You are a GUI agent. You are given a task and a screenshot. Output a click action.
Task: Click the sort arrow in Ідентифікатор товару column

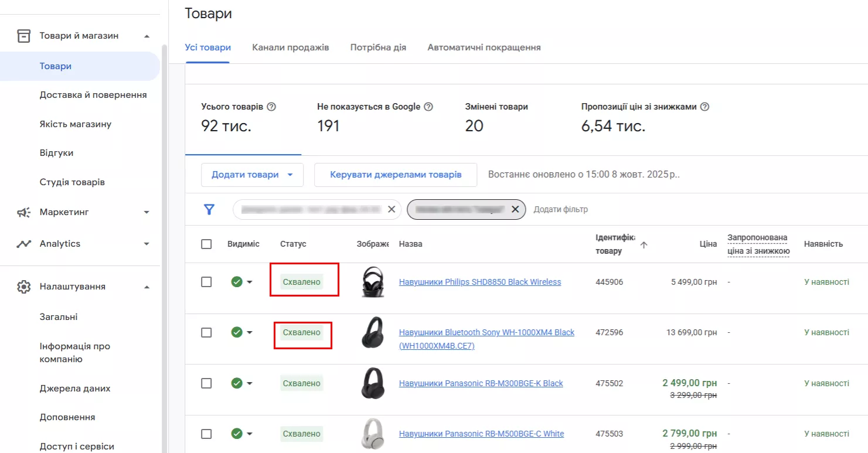[644, 245]
